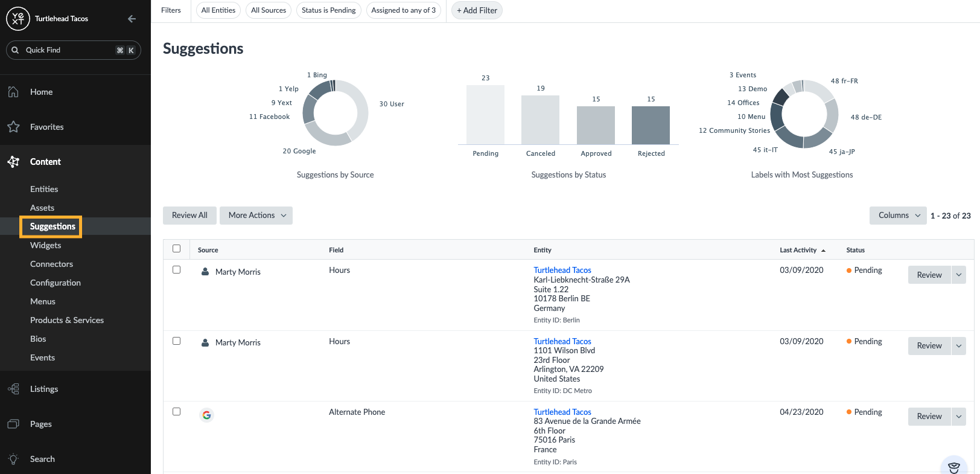This screenshot has height=474, width=980.
Task: Open Entities in the Content menu
Action: coord(44,189)
